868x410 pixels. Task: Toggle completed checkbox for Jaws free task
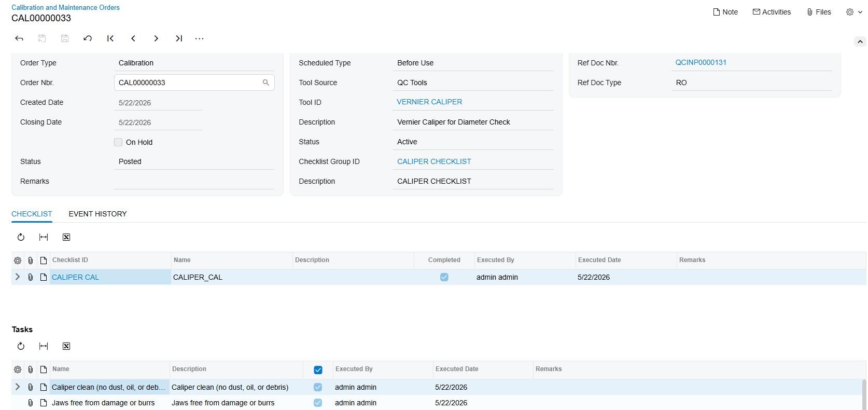click(x=318, y=403)
